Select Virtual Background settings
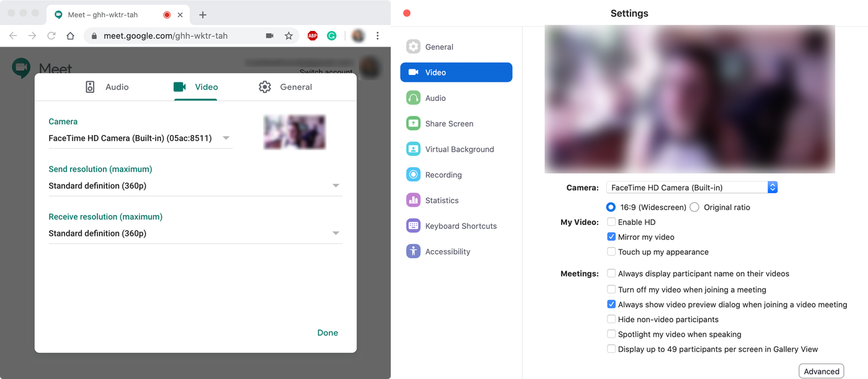The image size is (868, 379). point(459,149)
